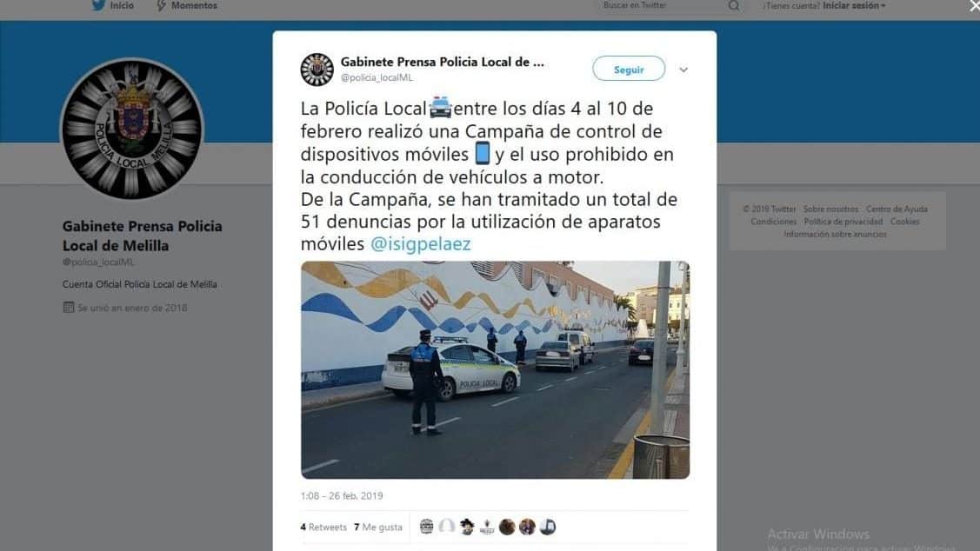Click the tweet timestamp 26 feb. 2019
This screenshot has height=551, width=980.
coord(342,495)
